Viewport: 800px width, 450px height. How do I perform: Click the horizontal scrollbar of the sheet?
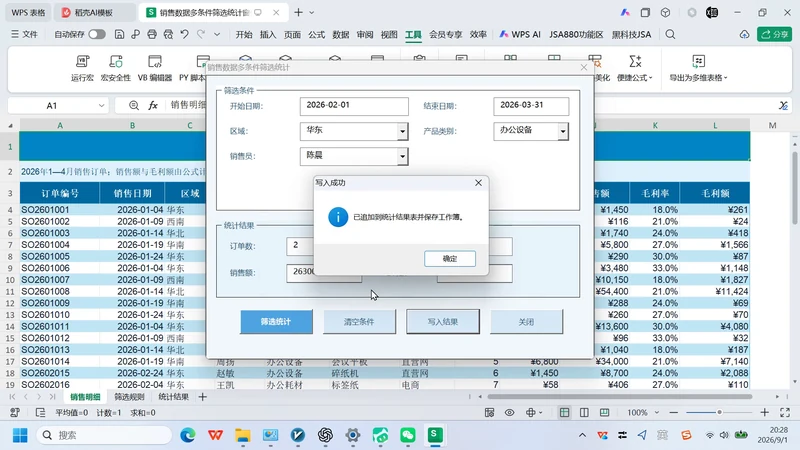pyautogui.click(x=619, y=396)
